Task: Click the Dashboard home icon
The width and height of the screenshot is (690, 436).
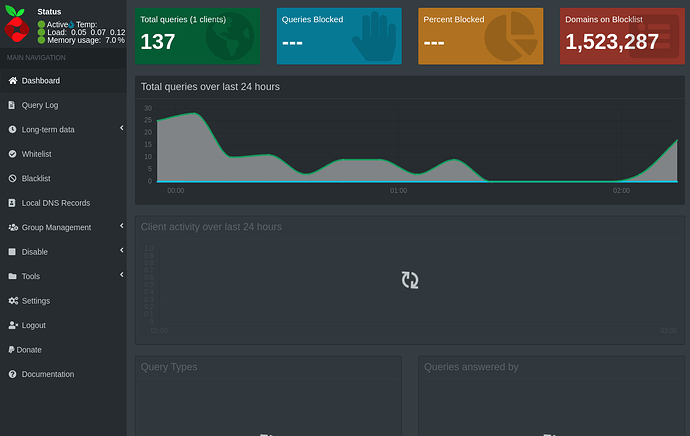Action: 13,81
